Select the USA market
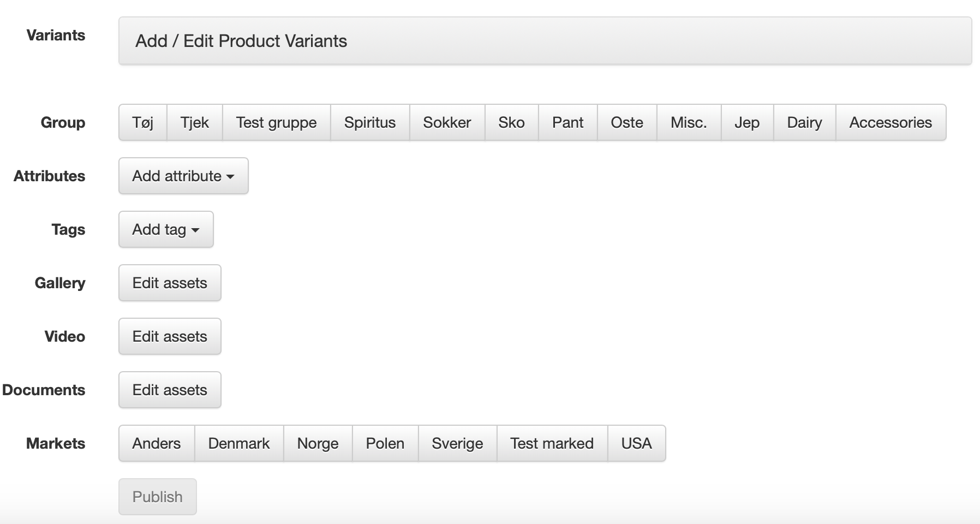The image size is (980, 524). (636, 443)
